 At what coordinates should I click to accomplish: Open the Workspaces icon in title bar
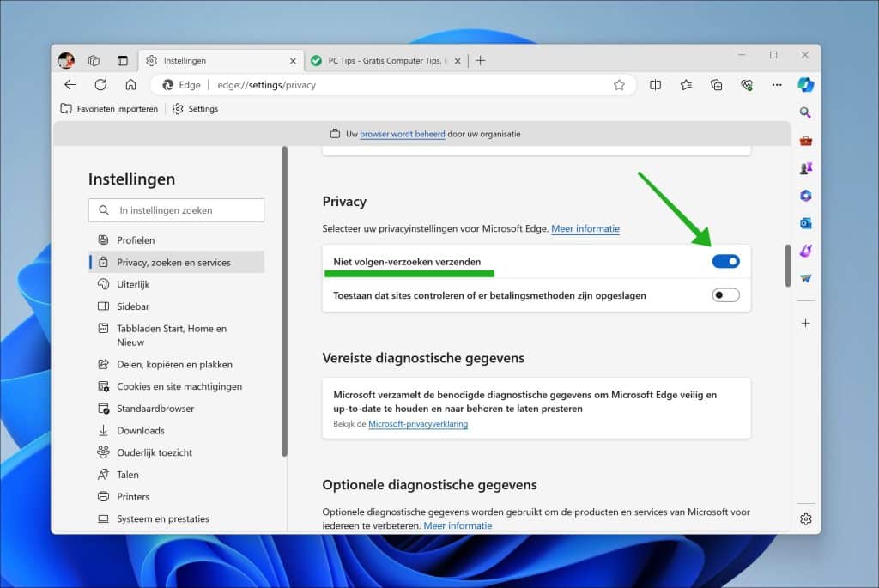coord(94,61)
